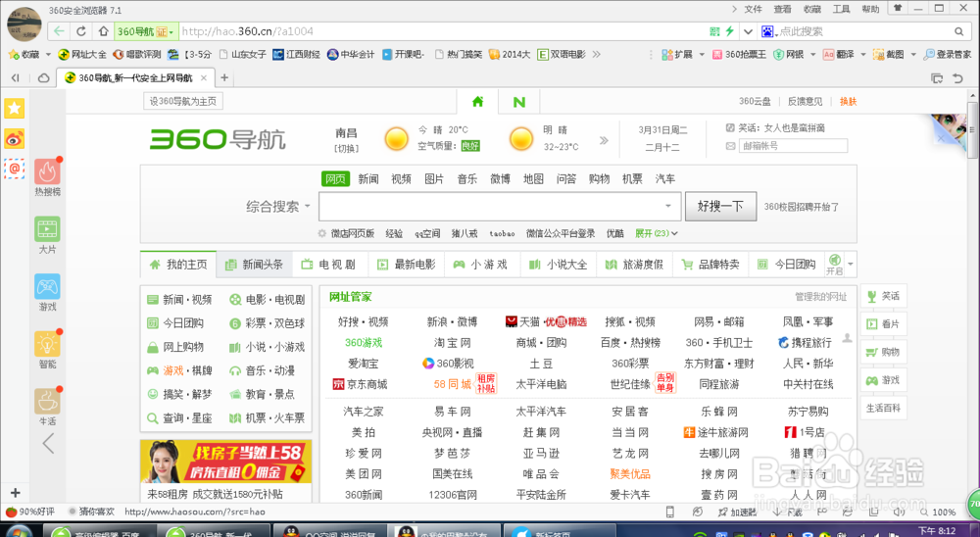Add sidebar item with plus icon

tap(15, 493)
